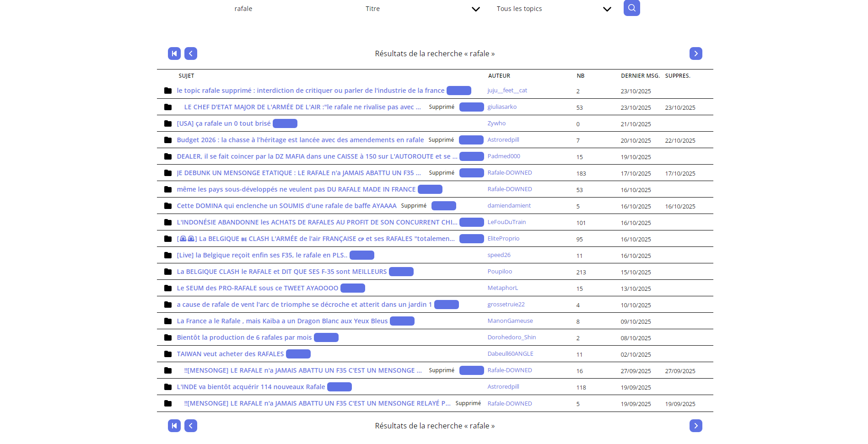Go to first results page (top)
868x444 pixels.
pos(174,53)
